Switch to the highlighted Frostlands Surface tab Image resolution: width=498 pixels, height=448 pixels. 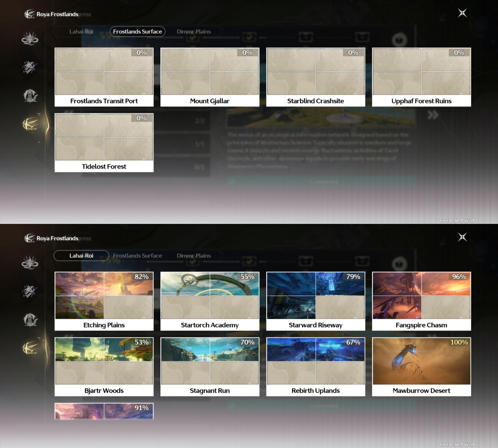[137, 32]
